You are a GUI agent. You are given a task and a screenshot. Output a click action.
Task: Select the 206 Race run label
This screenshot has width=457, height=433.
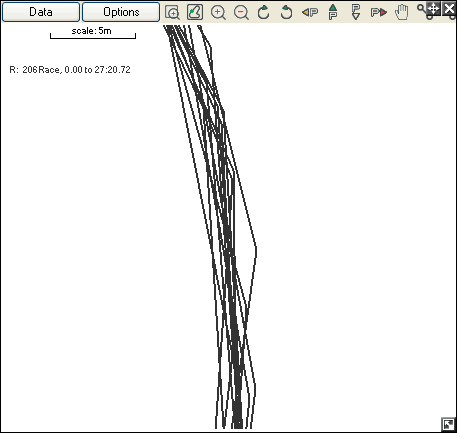(x=70, y=70)
